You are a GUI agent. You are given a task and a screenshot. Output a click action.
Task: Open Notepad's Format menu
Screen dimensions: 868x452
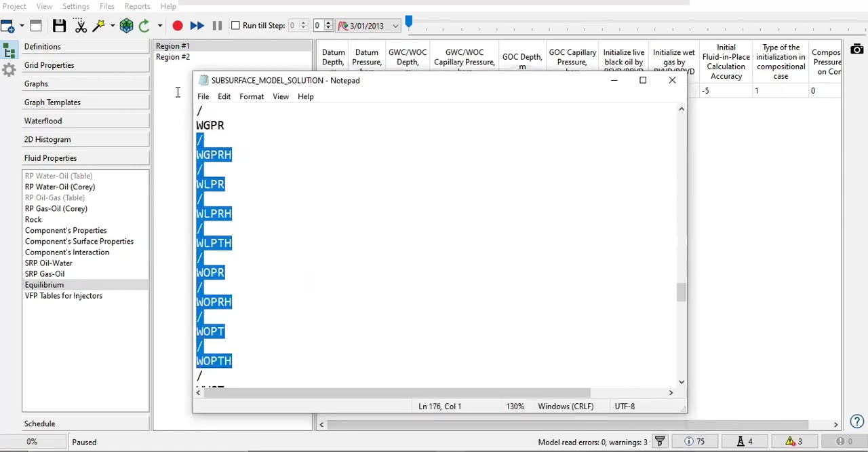click(x=252, y=96)
